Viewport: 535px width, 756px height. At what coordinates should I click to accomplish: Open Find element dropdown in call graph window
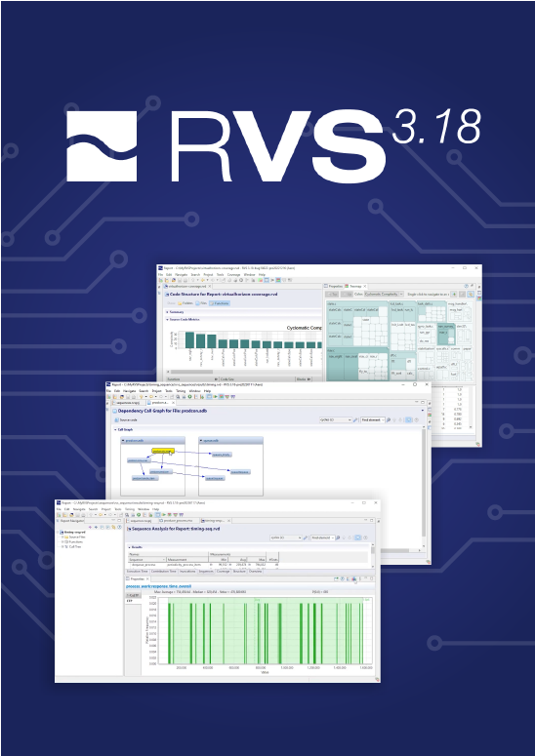[x=373, y=420]
